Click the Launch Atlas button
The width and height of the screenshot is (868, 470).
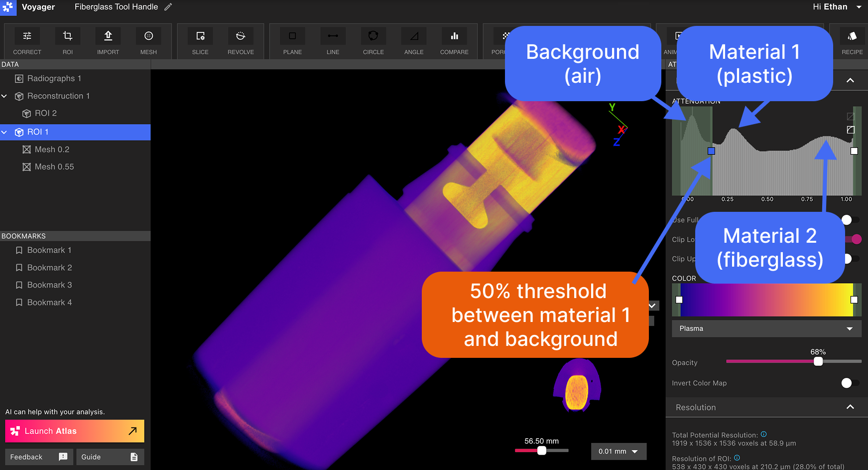pos(75,431)
